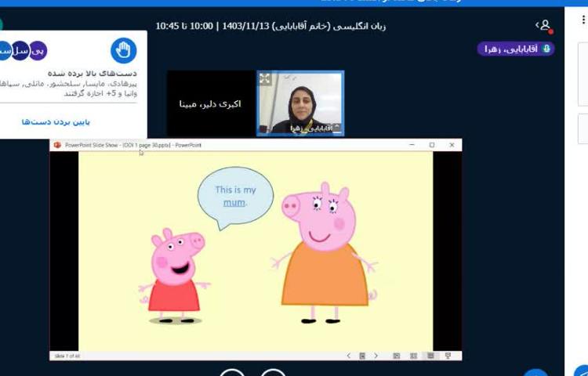Click the 'سل' user avatar badge
588x376 pixels.
click(x=20, y=51)
